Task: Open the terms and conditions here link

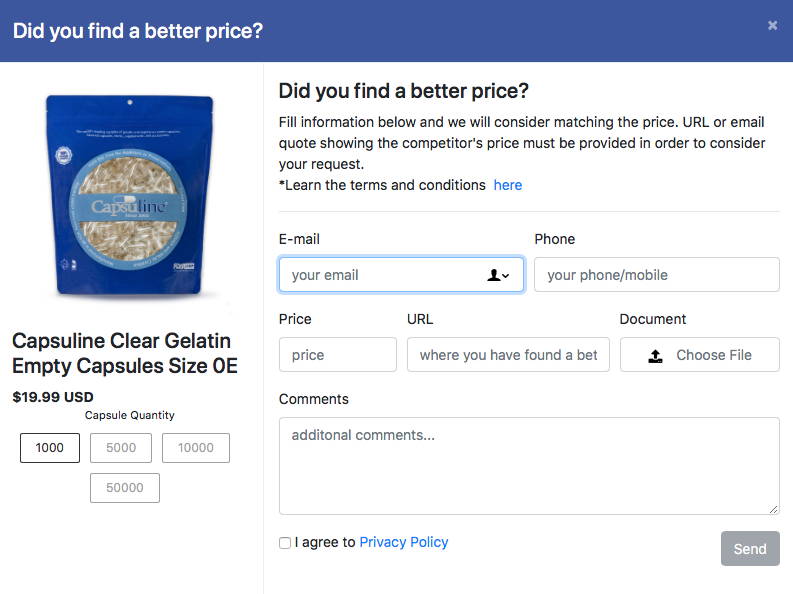Action: pyautogui.click(x=508, y=185)
